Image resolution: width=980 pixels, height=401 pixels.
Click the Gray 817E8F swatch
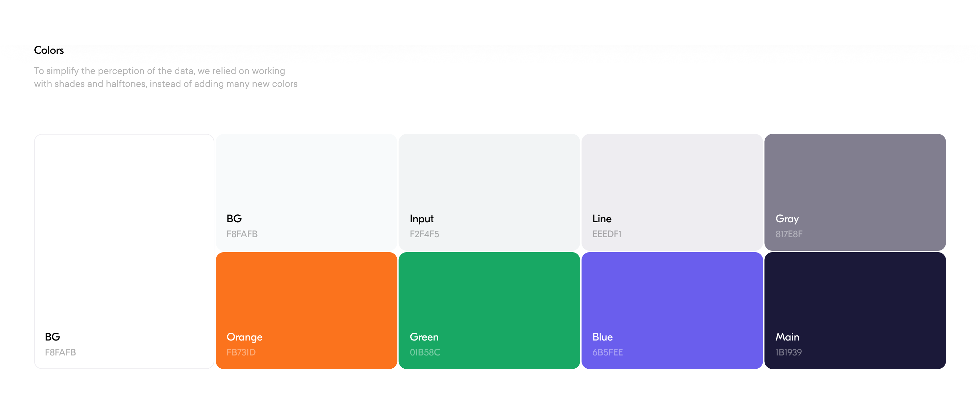pos(855,179)
